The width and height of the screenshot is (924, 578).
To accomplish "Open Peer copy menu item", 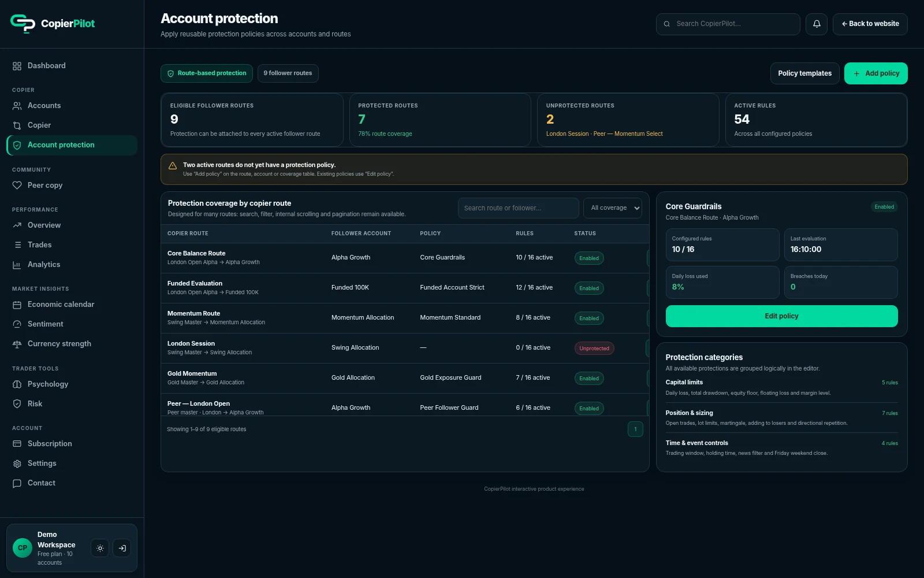I will click(x=72, y=186).
